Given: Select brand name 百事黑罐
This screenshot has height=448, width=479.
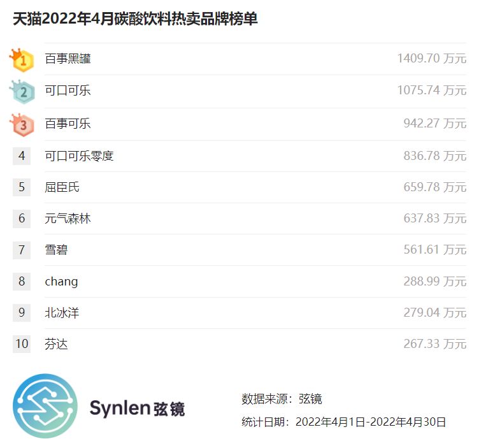Looking at the screenshot, I should 68,59.
